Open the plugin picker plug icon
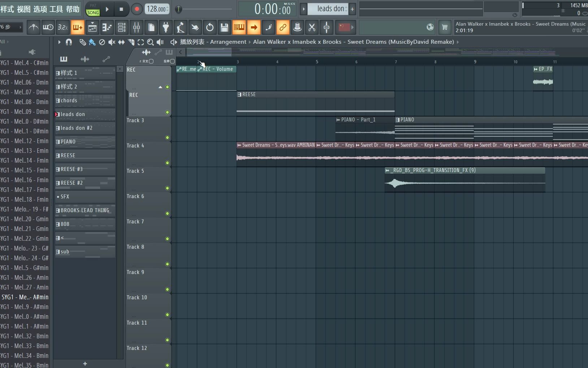This screenshot has width=588, height=368. point(166,27)
